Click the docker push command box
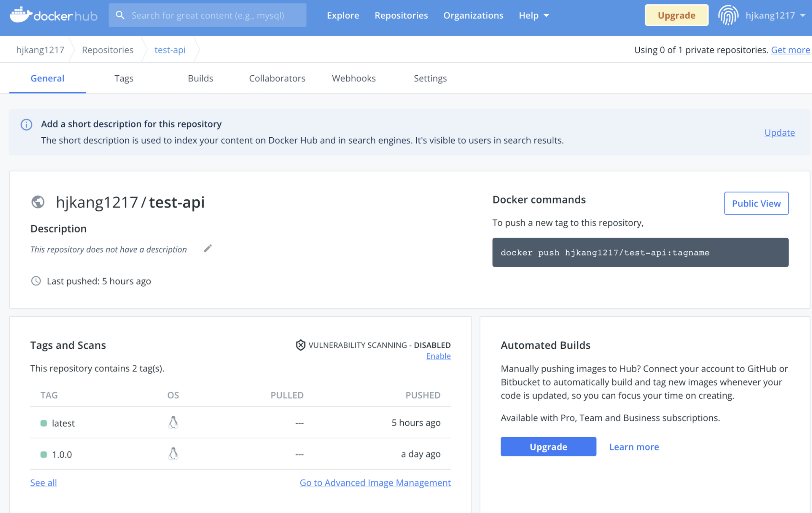812x513 pixels. coord(640,252)
